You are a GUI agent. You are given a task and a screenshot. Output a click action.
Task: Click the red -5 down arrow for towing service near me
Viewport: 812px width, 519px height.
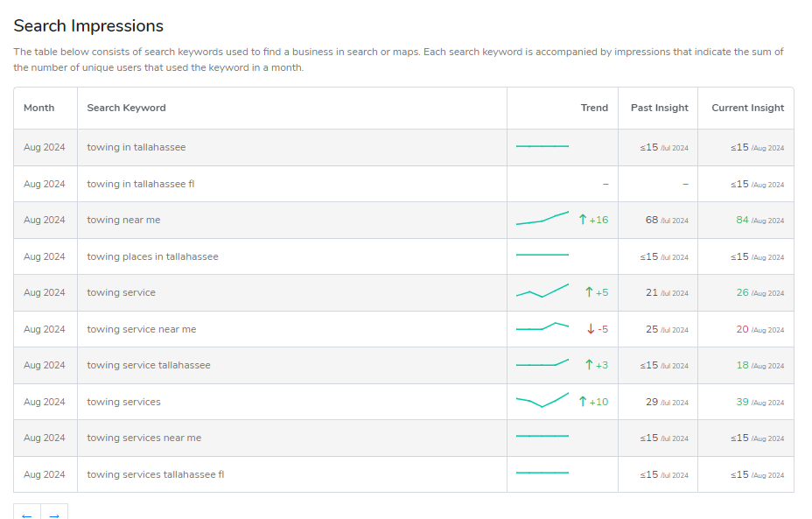tap(592, 329)
